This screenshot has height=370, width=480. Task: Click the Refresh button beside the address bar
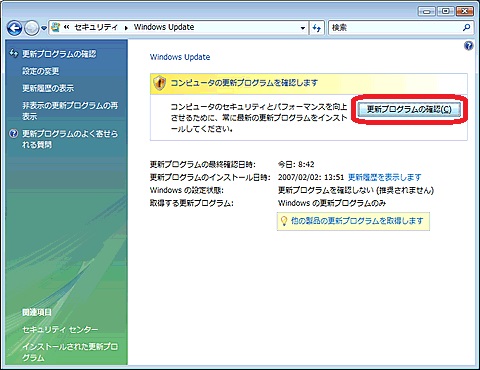pyautogui.click(x=317, y=28)
